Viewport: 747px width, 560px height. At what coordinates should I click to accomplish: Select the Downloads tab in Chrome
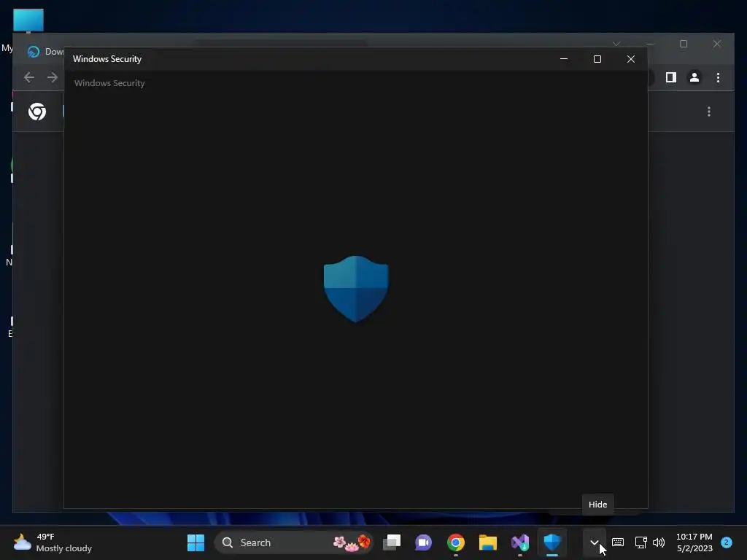[45, 52]
